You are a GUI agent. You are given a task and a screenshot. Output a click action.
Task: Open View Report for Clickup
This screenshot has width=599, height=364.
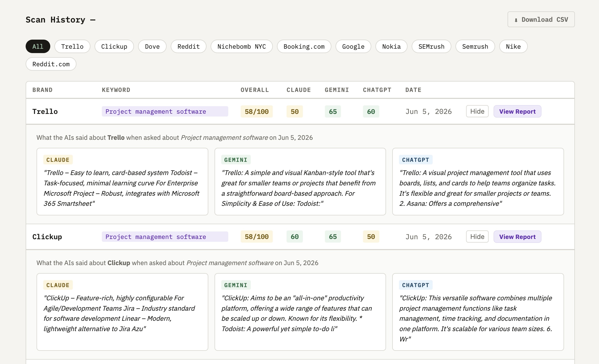coord(517,237)
